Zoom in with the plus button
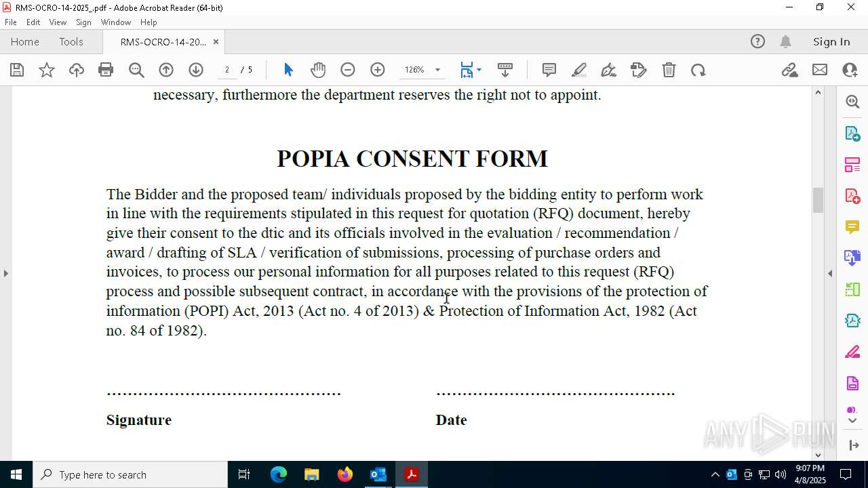Screen dimensions: 868x488 pyautogui.click(x=378, y=70)
